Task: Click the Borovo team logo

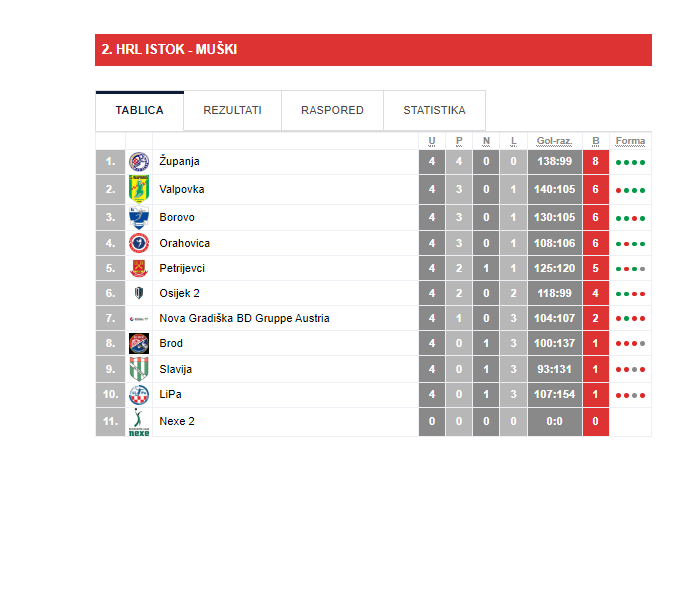Action: tap(139, 218)
